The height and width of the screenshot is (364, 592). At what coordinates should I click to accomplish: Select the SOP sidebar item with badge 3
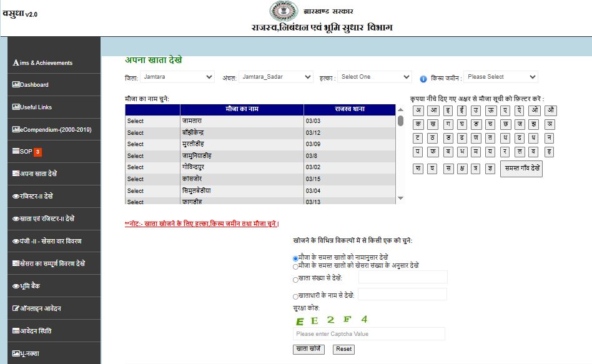point(25,151)
